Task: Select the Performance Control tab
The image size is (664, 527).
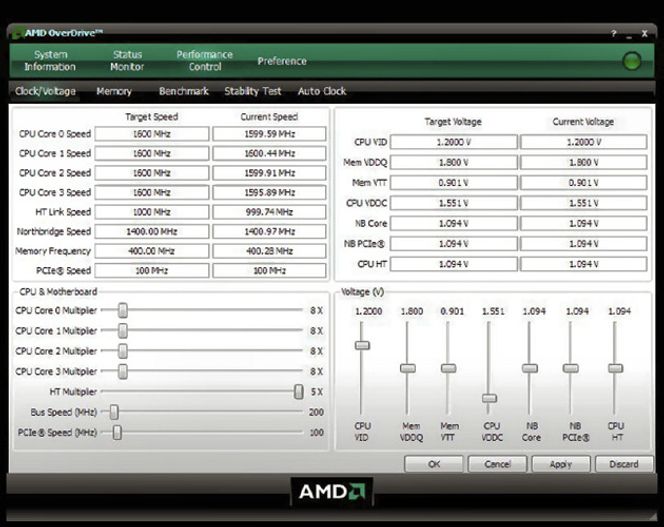Action: (x=205, y=61)
